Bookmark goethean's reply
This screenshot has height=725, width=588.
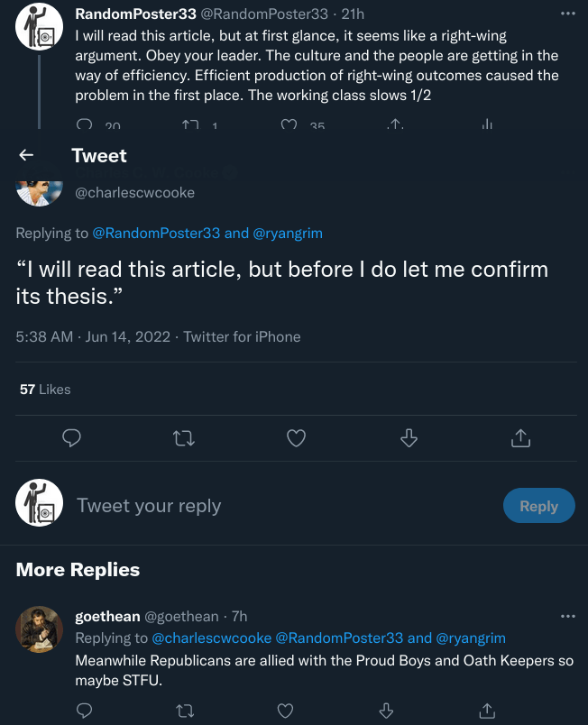point(386,711)
